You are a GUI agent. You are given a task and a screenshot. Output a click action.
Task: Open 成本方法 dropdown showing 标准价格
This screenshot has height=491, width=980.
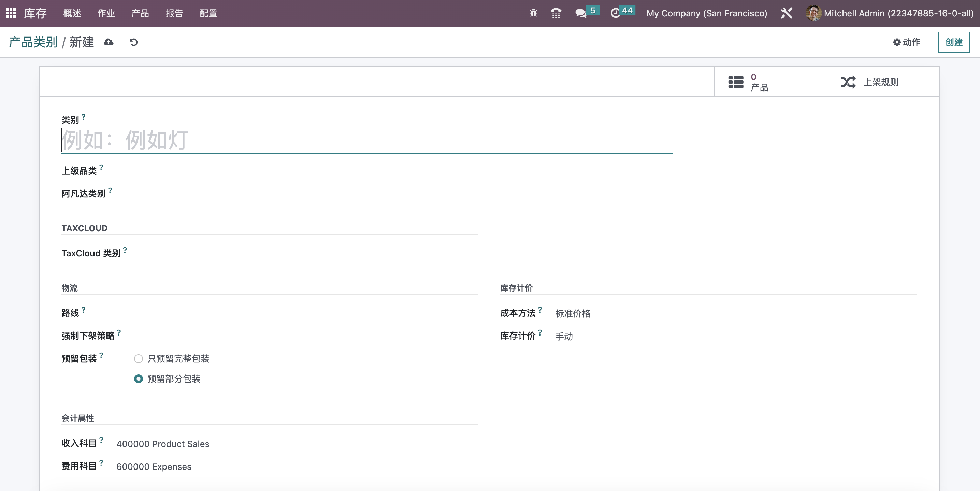[x=736, y=314]
